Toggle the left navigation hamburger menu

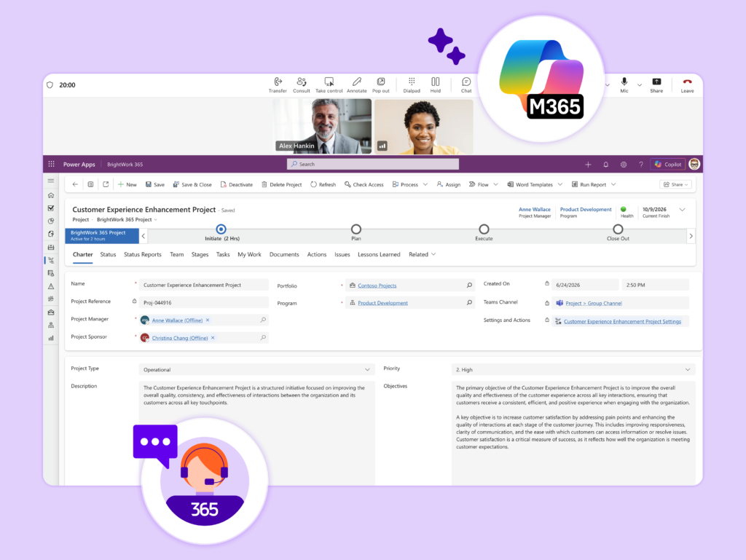51,181
